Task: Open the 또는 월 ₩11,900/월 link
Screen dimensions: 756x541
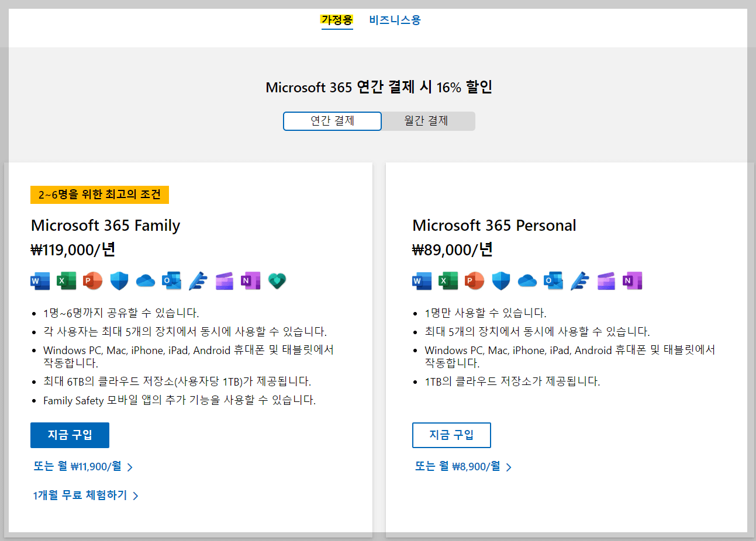Action: click(x=83, y=466)
